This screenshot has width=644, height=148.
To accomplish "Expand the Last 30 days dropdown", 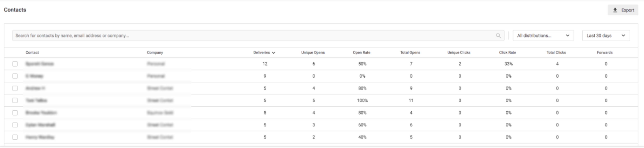I will [606, 35].
